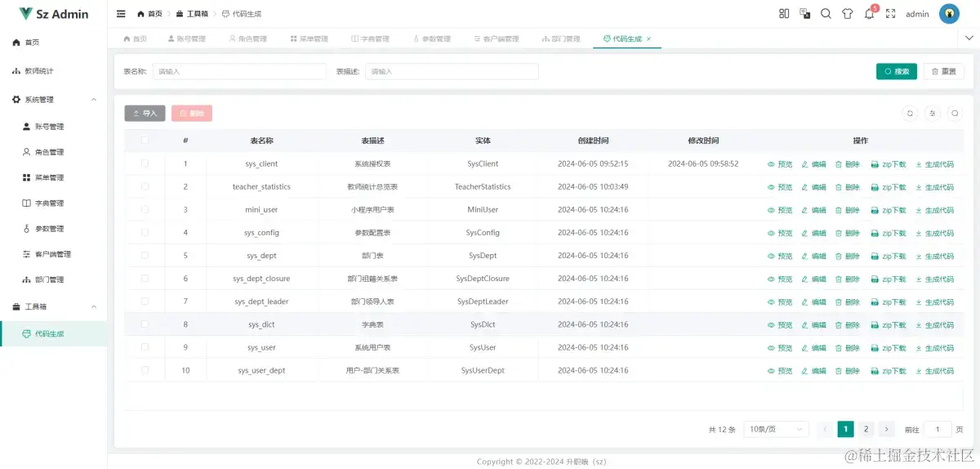The height and width of the screenshot is (469, 980).
Task: Click the 导入 button
Action: [x=145, y=114]
